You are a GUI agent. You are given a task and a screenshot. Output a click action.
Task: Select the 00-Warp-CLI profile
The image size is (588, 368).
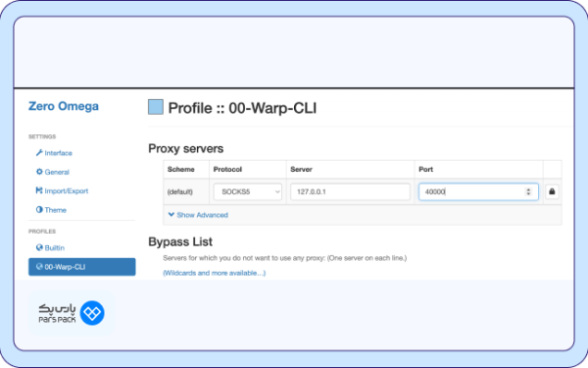coord(81,267)
